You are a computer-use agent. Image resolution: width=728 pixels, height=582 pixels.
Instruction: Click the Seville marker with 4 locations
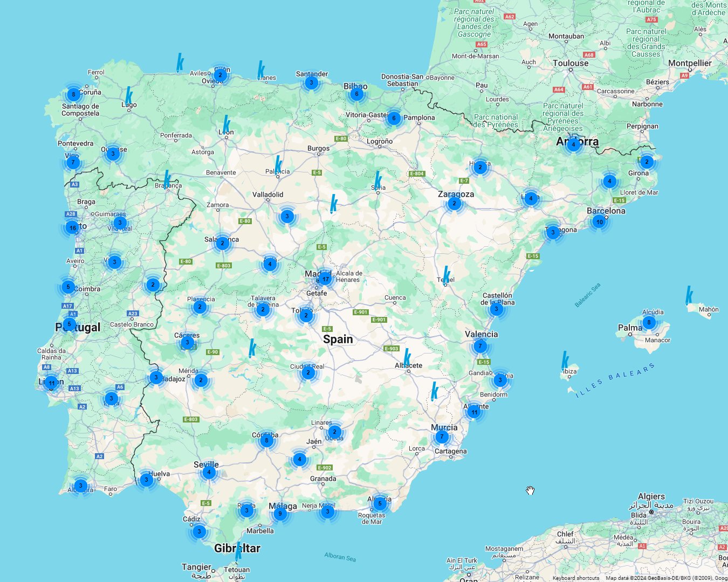click(x=208, y=472)
